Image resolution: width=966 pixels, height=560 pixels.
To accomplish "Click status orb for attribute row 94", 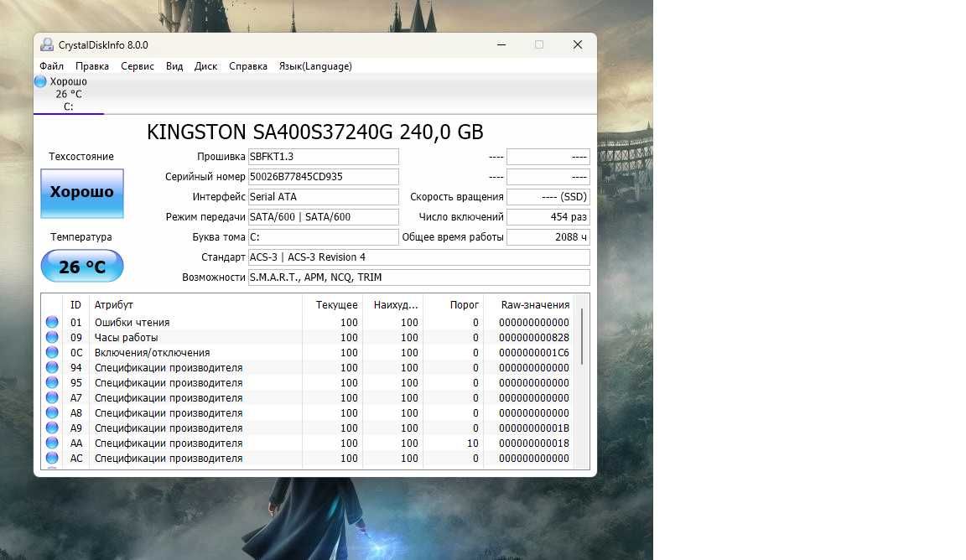I will coord(52,368).
